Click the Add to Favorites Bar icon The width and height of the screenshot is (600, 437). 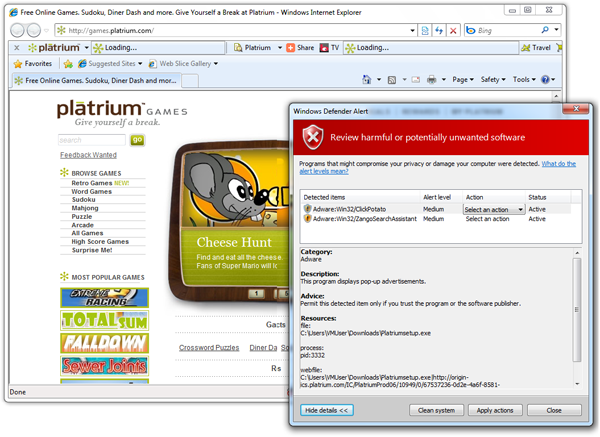68,64
